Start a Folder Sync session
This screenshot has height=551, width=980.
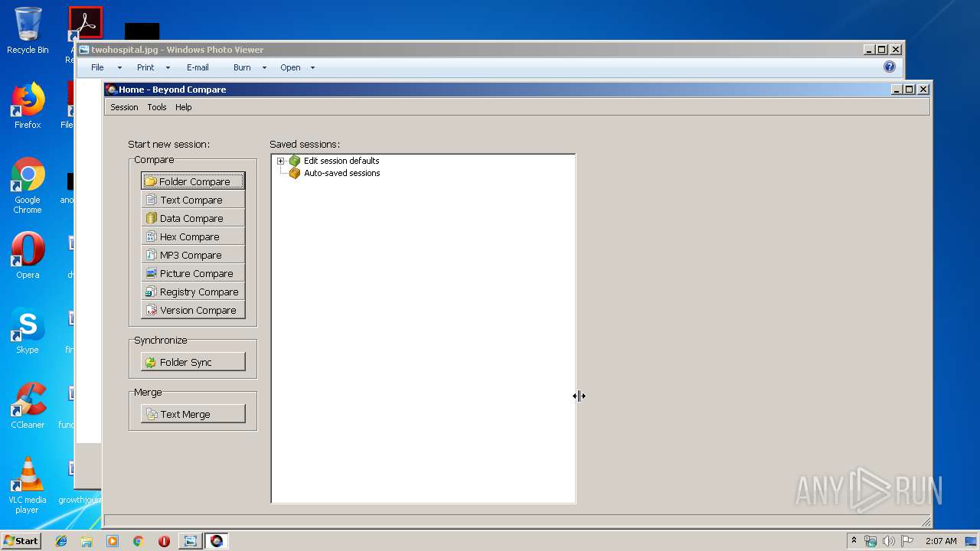pyautogui.click(x=193, y=362)
